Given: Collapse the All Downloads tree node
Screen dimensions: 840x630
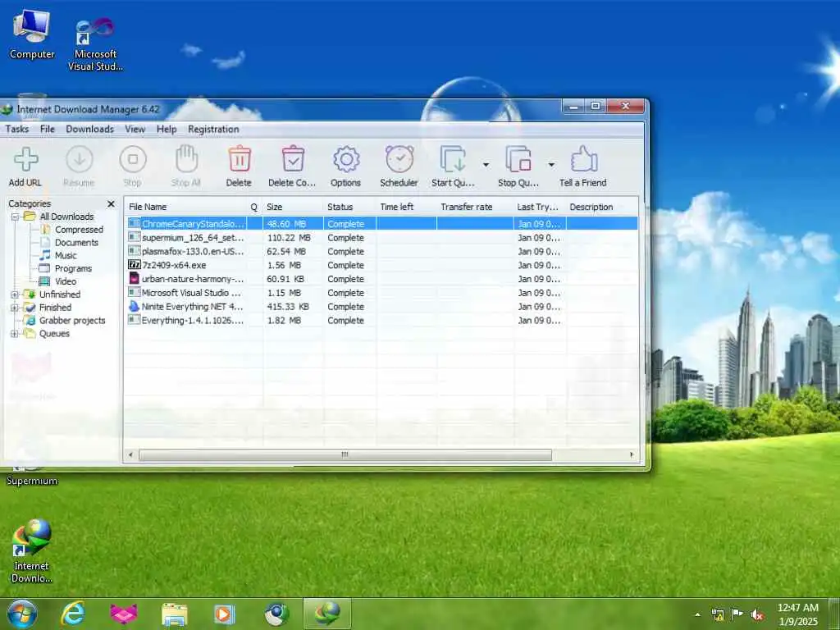Looking at the screenshot, I should pyautogui.click(x=15, y=217).
